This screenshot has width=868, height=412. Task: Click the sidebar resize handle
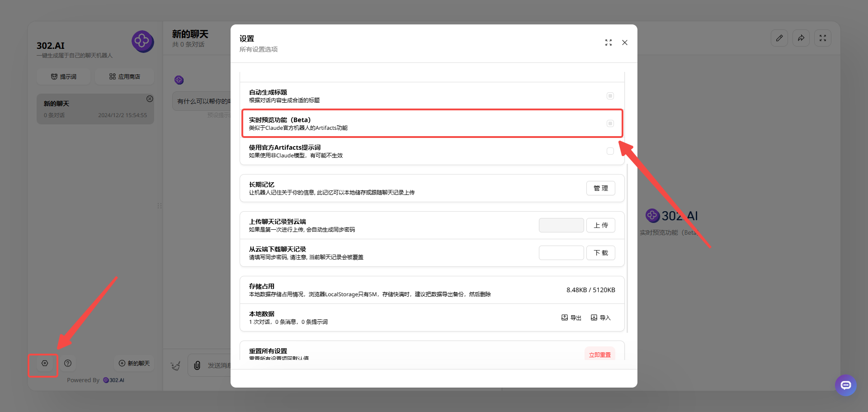coord(160,206)
